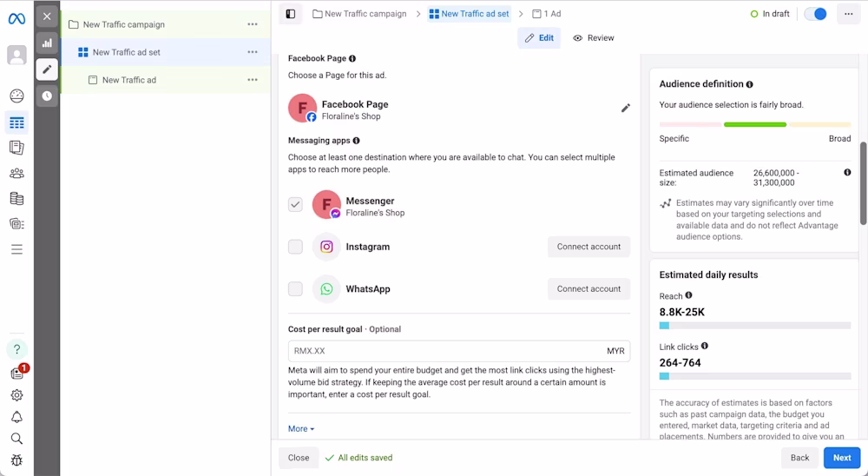
Task: Open the Search magnifier icon in sidebar
Action: 16,439
